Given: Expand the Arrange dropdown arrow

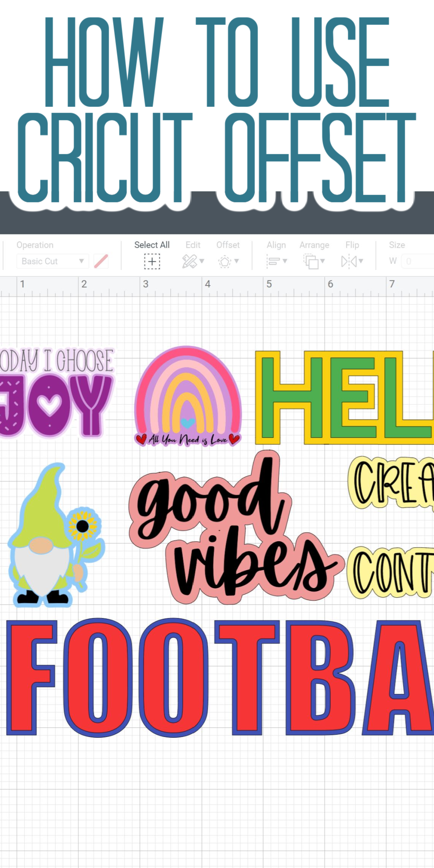Looking at the screenshot, I should point(322,261).
